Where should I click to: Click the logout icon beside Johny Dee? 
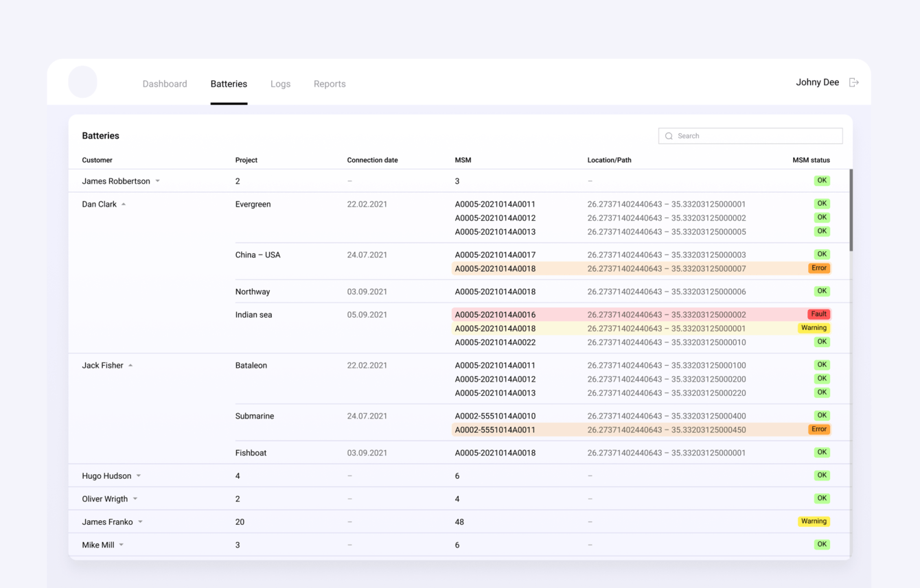pos(853,82)
